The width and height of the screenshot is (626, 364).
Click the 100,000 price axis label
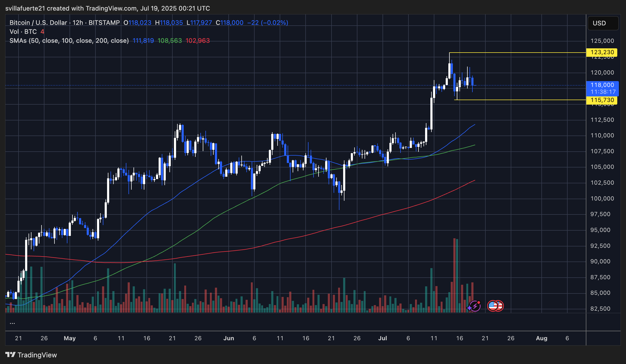pyautogui.click(x=602, y=198)
